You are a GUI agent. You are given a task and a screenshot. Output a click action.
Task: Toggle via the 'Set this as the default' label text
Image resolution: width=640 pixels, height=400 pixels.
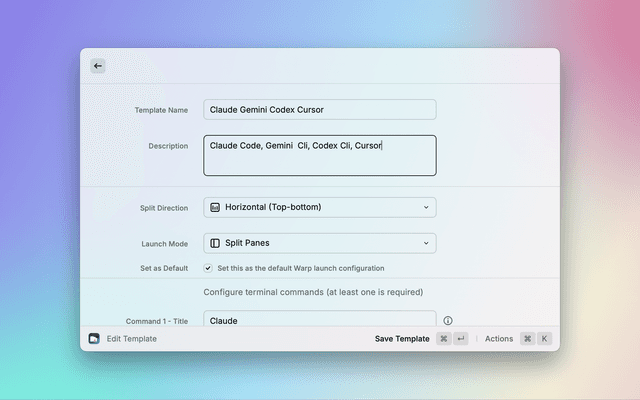pos(300,268)
